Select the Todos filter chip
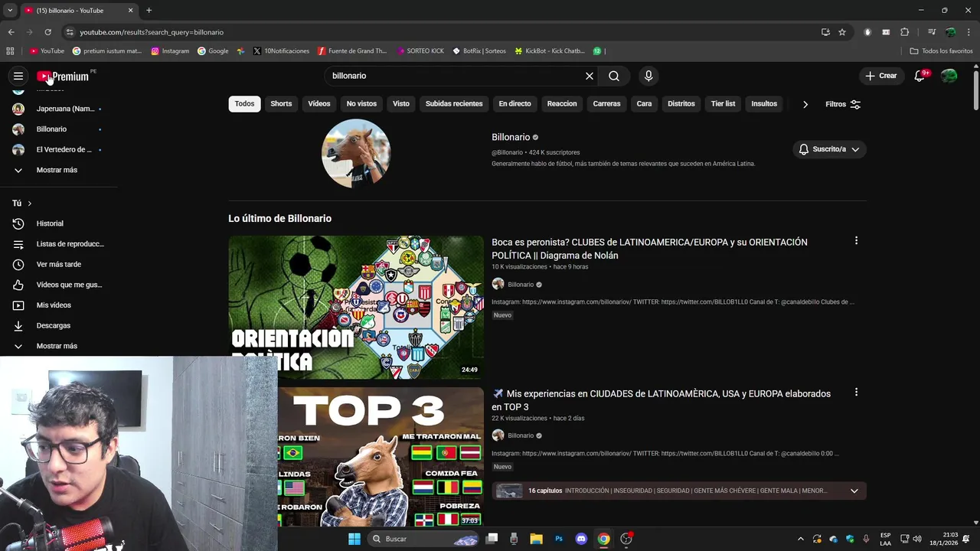This screenshot has height=551, width=980. (x=244, y=104)
